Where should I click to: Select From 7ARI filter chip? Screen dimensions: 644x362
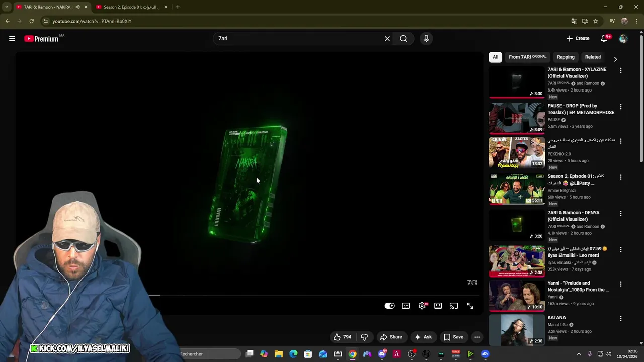tap(527, 57)
